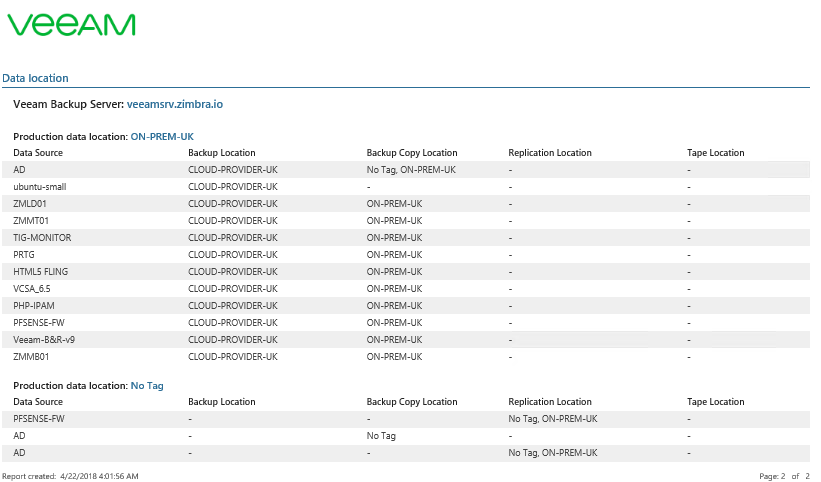The width and height of the screenshot is (821, 482).
Task: Click the Report created timestamp
Action: [x=70, y=476]
